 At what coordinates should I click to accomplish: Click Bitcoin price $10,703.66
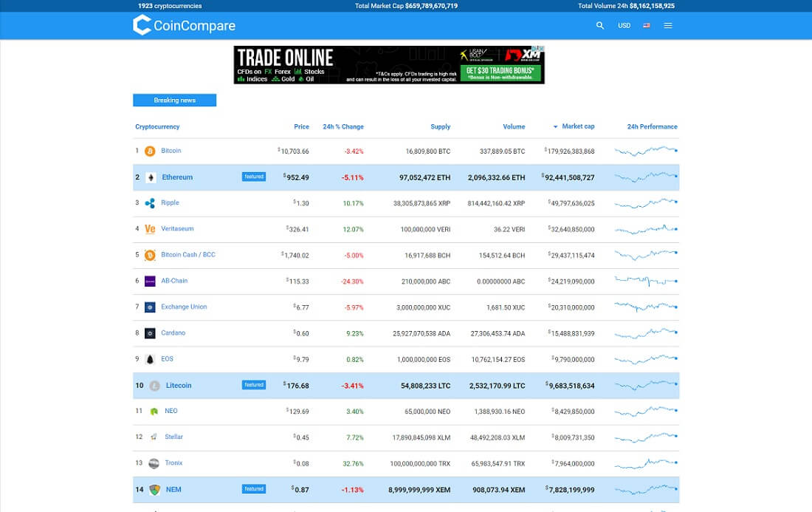pos(293,151)
